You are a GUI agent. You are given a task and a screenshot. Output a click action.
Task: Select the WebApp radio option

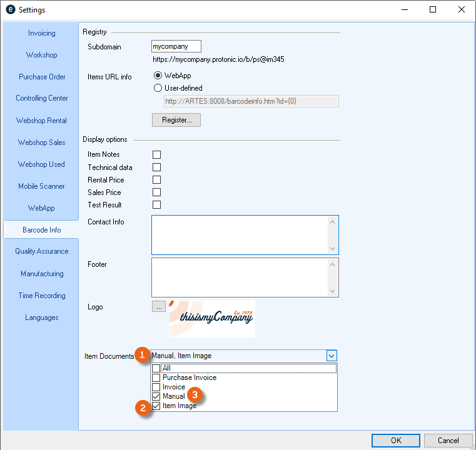point(158,76)
